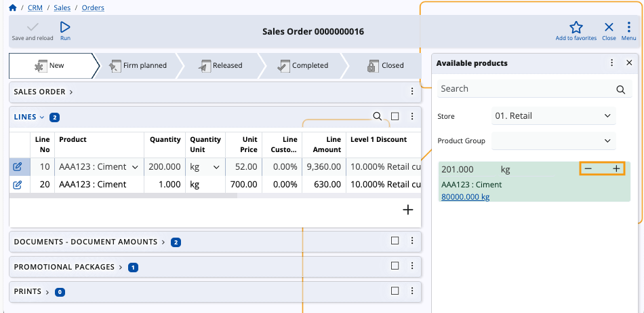Select the Closed status stage
This screenshot has width=644, height=313.
384,65
